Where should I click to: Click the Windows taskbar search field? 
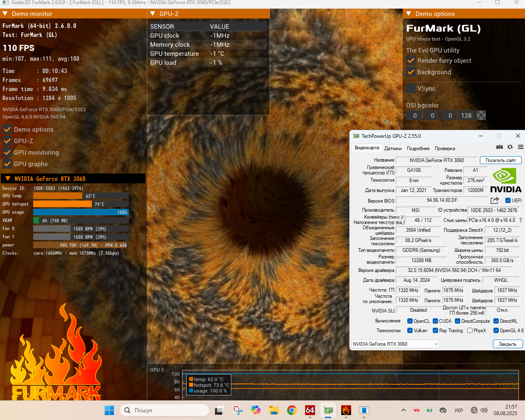click(x=164, y=410)
